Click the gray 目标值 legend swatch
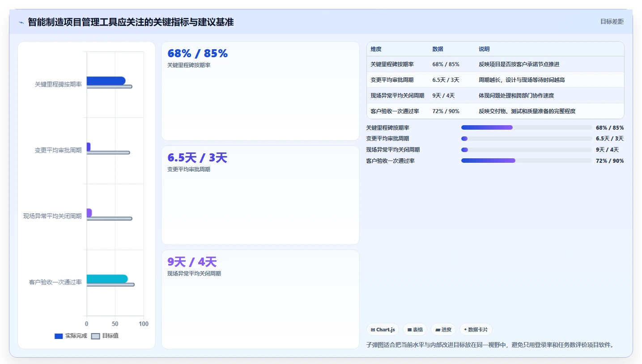642x364 pixels. pos(95,336)
